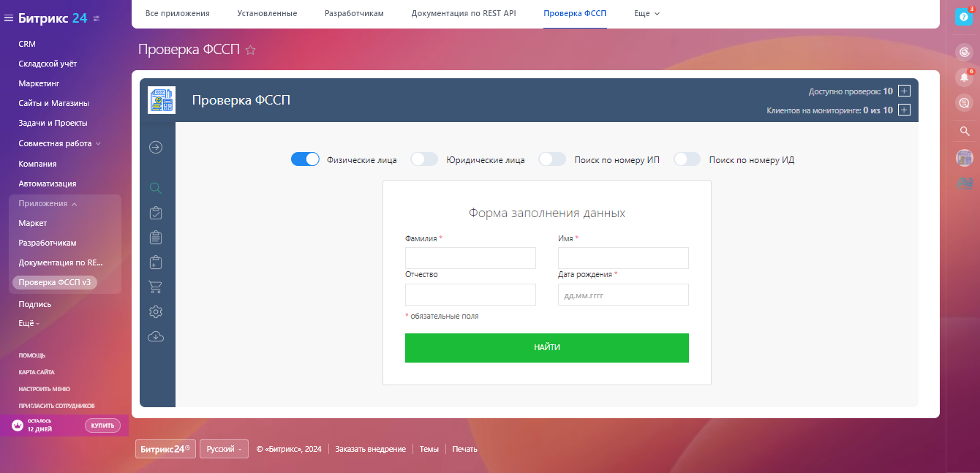980x473 pixels.
Task: Open КАРТА САЙТА link
Action: (37, 372)
